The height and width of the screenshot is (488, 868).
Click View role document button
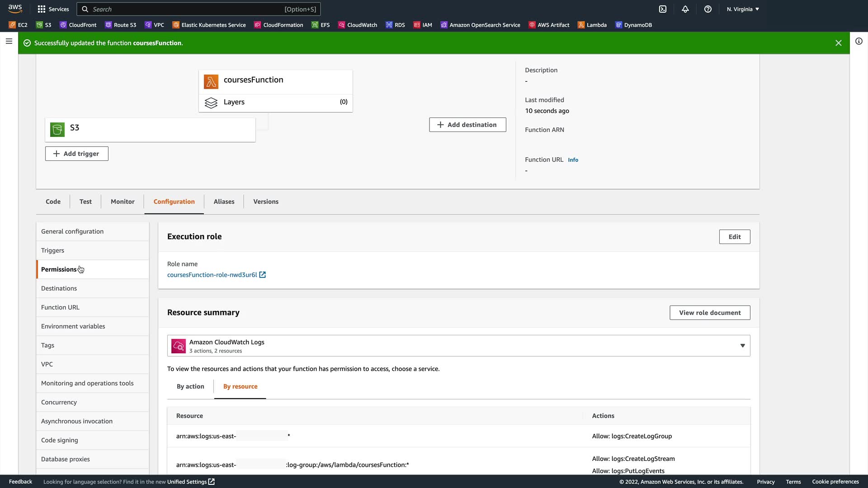tap(709, 313)
